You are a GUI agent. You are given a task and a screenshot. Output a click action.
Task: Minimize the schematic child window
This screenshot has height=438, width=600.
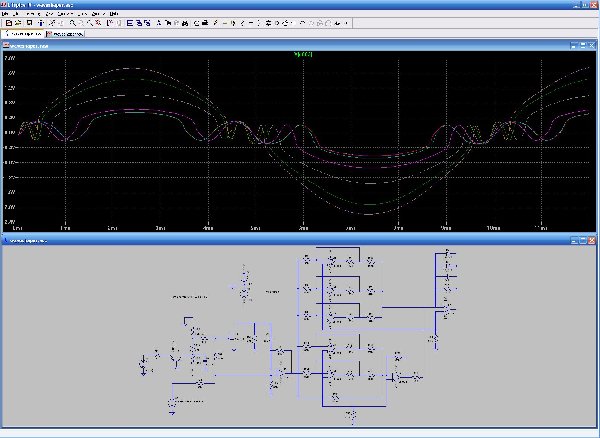(574, 240)
